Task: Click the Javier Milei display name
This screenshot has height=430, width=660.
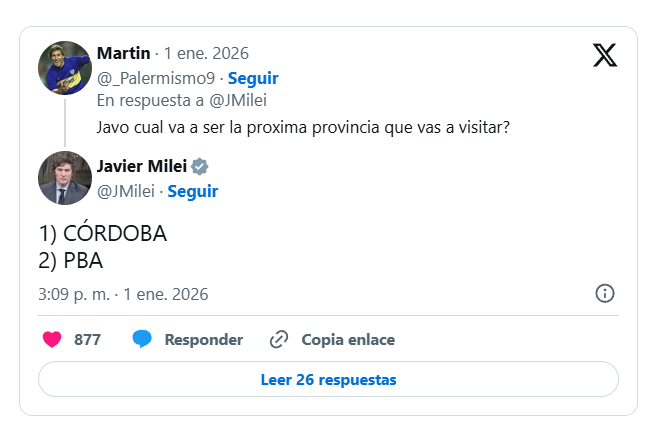Action: tap(141, 167)
